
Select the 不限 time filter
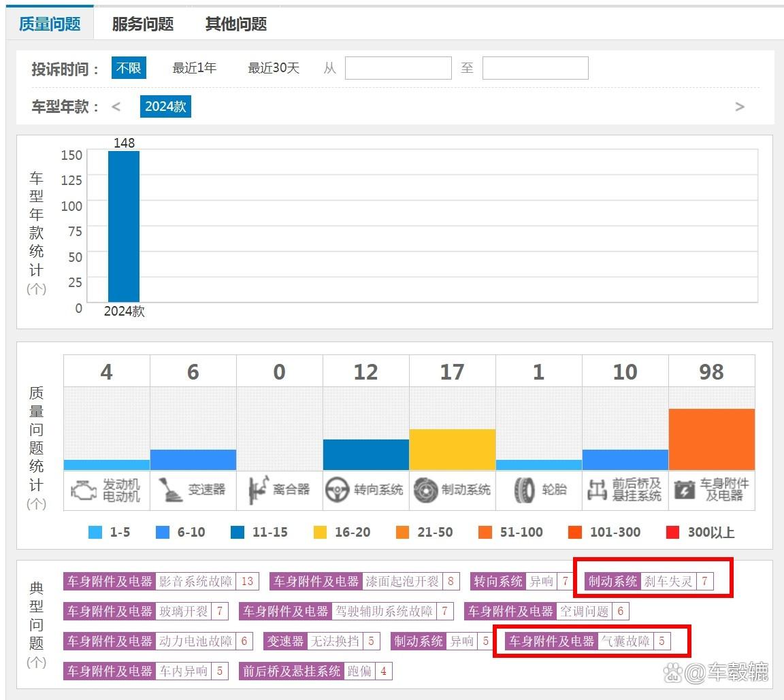(x=129, y=67)
